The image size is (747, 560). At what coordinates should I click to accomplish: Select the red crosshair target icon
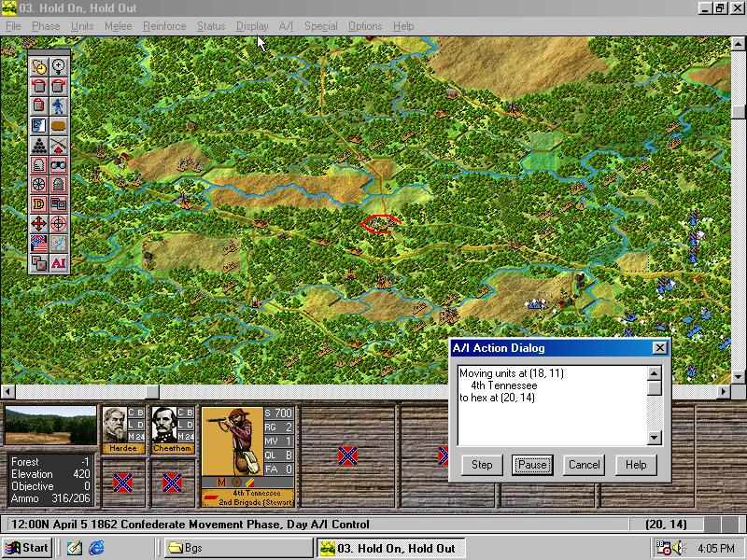tap(59, 224)
